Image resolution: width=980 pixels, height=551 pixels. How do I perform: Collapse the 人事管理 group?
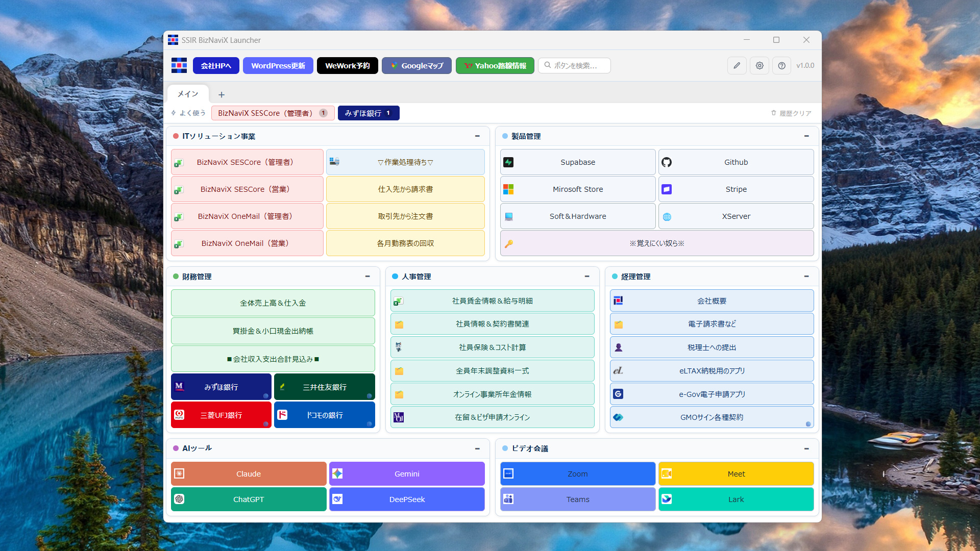point(587,277)
